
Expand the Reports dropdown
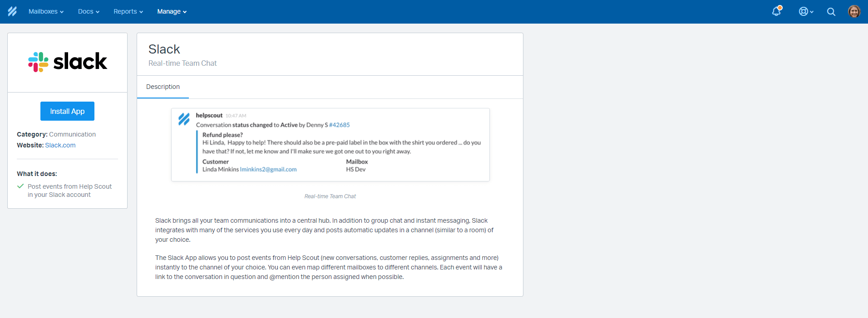(x=128, y=11)
